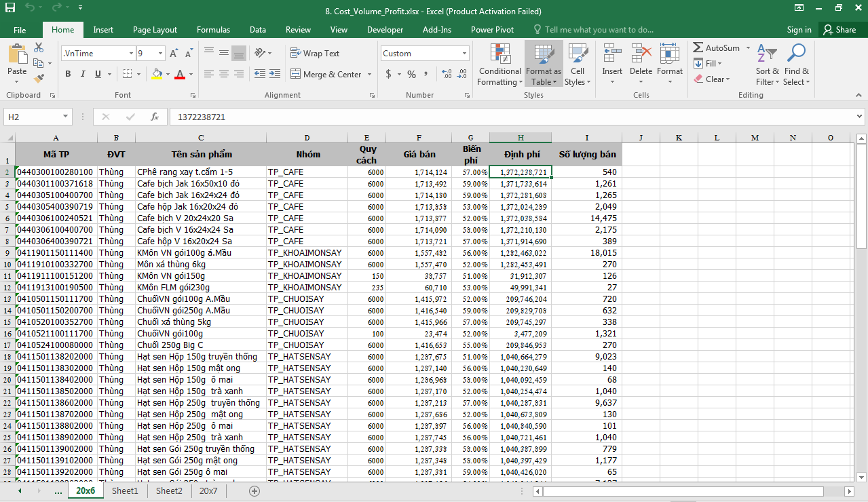The width and height of the screenshot is (868, 502).
Task: Increase the cell indent
Action: (x=275, y=75)
